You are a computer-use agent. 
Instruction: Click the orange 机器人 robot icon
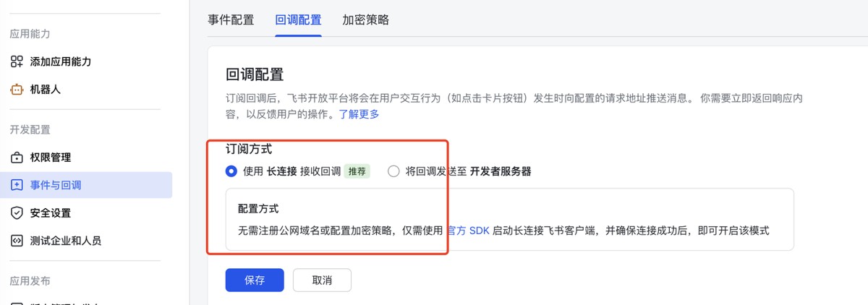click(17, 90)
